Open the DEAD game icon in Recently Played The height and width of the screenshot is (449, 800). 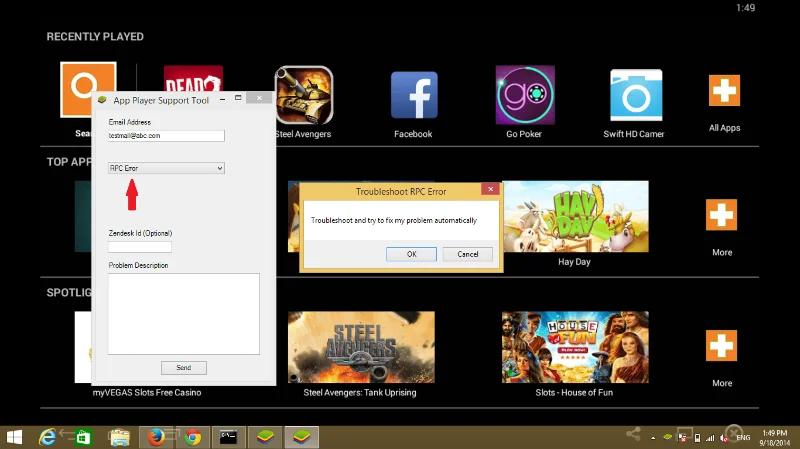click(x=193, y=79)
